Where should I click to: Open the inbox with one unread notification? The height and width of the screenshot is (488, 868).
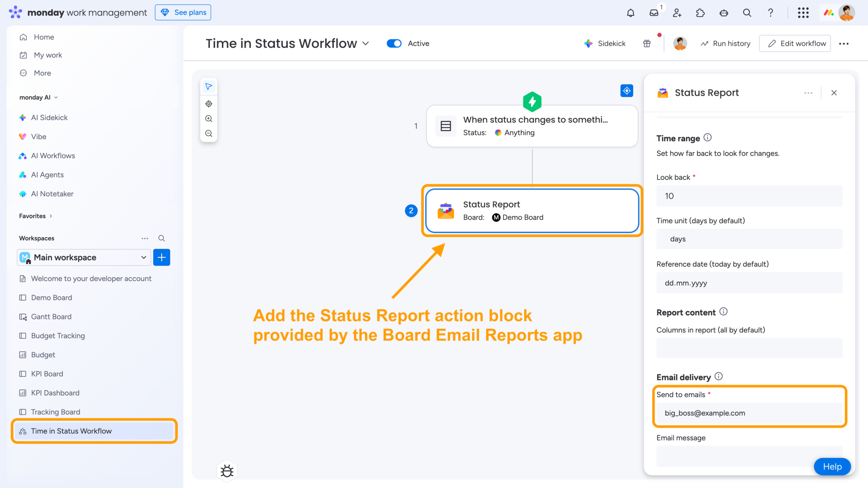pyautogui.click(x=654, y=13)
